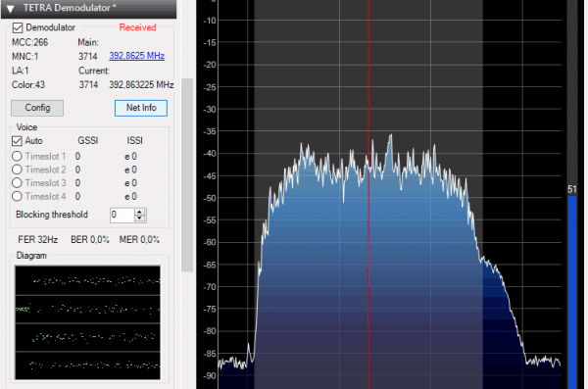Collapse the TETRA Demodulator panel triangle
Screen dimensions: 588x389
(11, 9)
